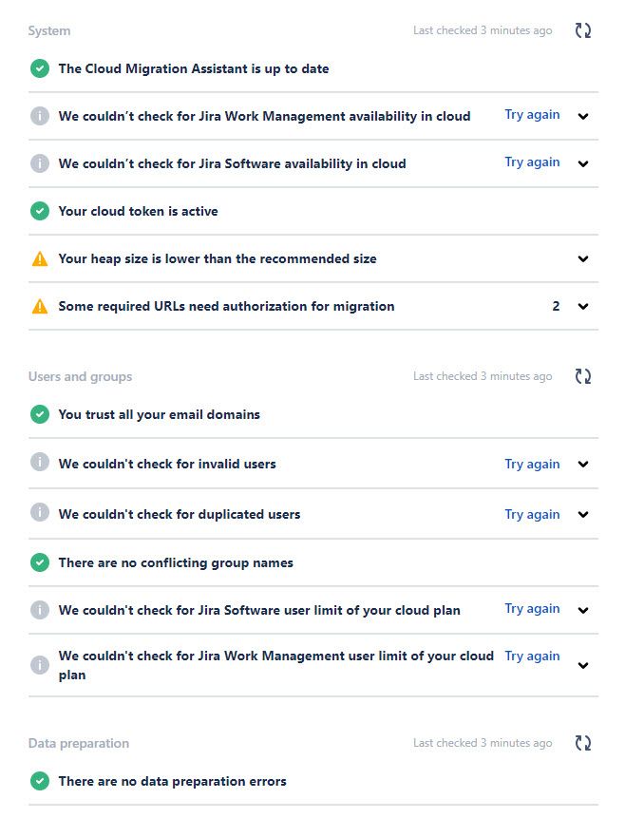Try again for Jira Work Management availability
This screenshot has height=818, width=644.
[x=532, y=115]
